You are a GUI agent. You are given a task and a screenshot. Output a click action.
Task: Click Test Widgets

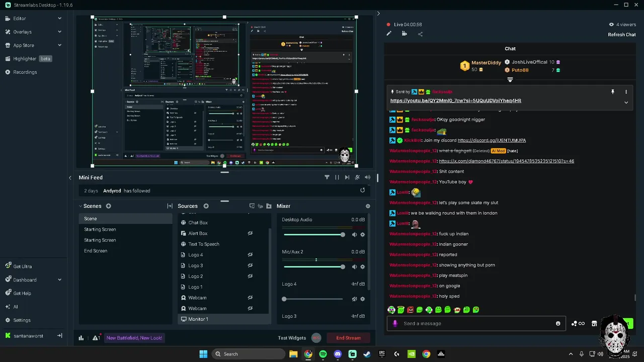point(292,338)
